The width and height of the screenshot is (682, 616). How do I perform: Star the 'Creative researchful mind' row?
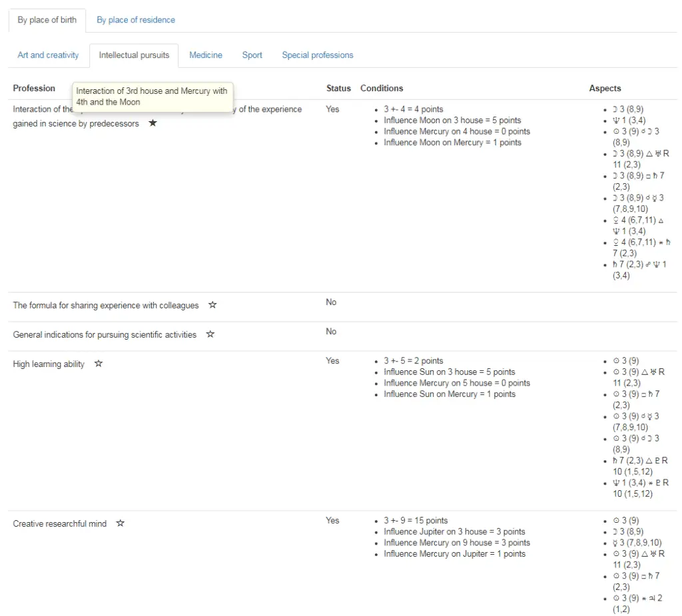click(121, 523)
